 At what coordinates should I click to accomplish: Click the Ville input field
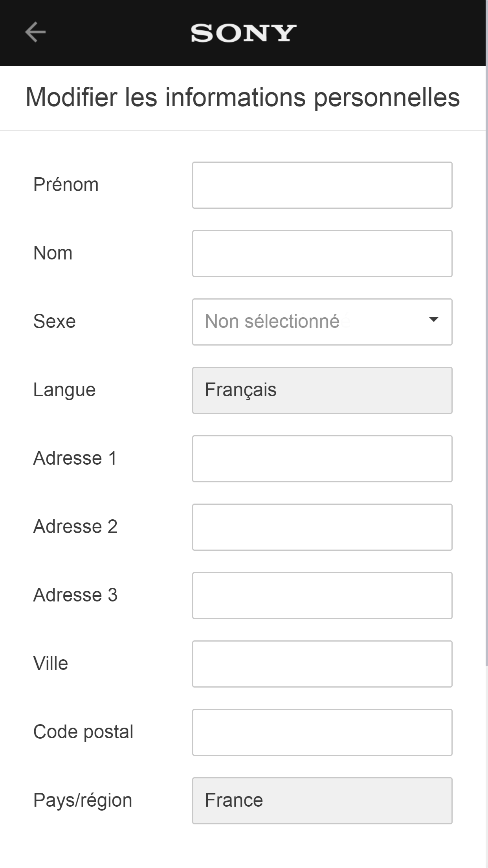pos(322,664)
